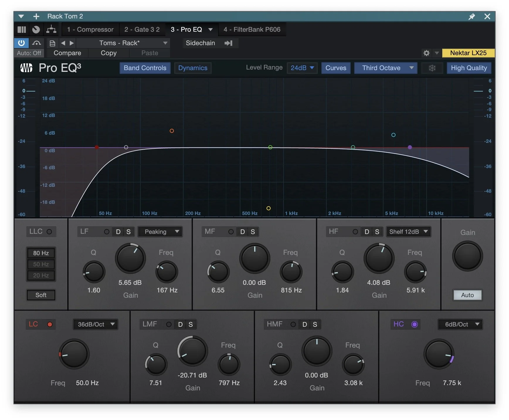
Task: Click the Compare button
Action: click(x=67, y=53)
